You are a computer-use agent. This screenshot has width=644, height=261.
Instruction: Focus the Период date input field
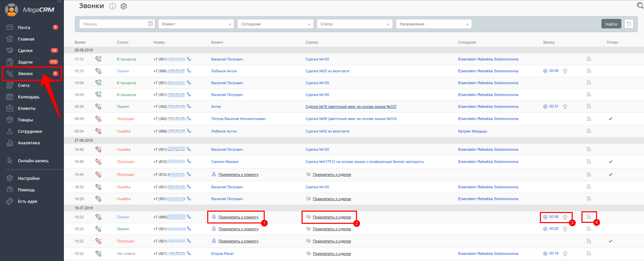tap(117, 24)
